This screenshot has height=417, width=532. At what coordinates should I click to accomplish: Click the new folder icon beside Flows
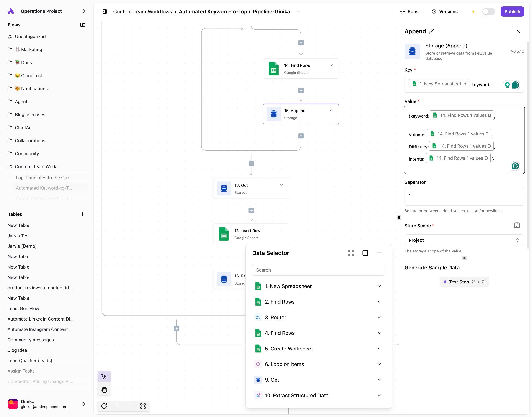click(x=83, y=25)
